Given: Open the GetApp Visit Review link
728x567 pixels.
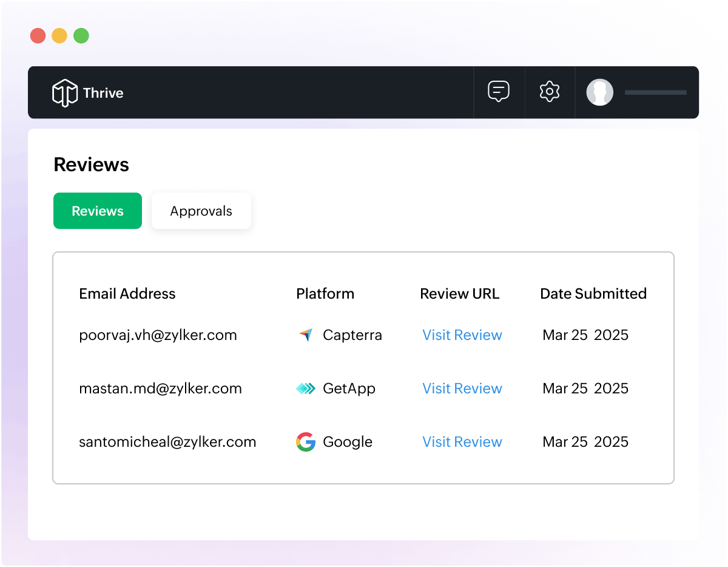Looking at the screenshot, I should (x=462, y=388).
